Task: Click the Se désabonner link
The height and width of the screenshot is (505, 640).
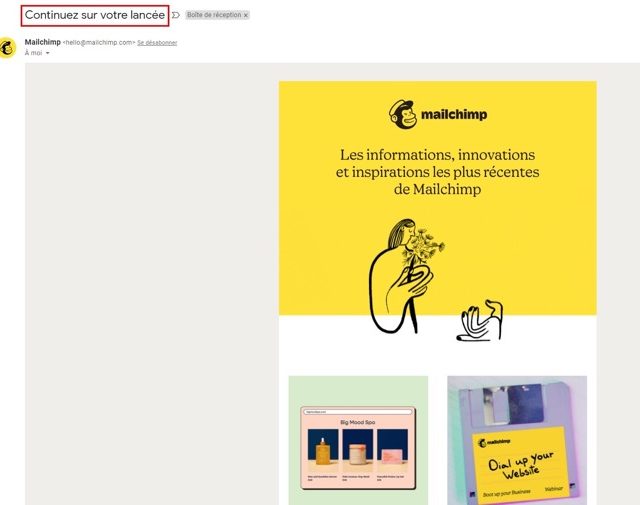Action: (x=157, y=42)
